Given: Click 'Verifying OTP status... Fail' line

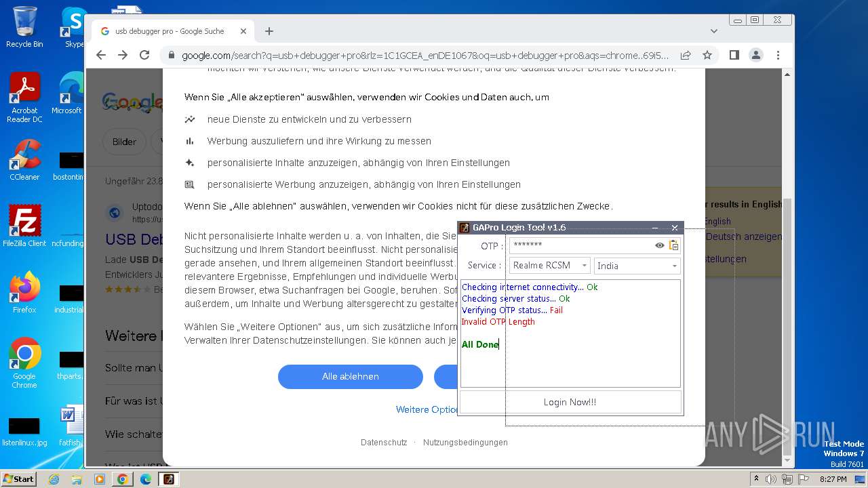Looking at the screenshot, I should [512, 310].
